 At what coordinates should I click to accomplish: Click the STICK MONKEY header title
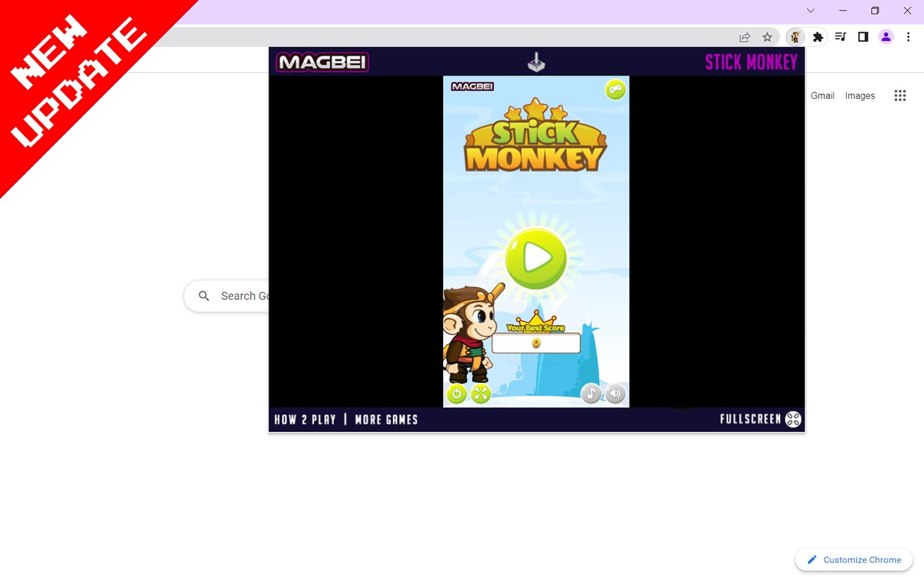[751, 62]
